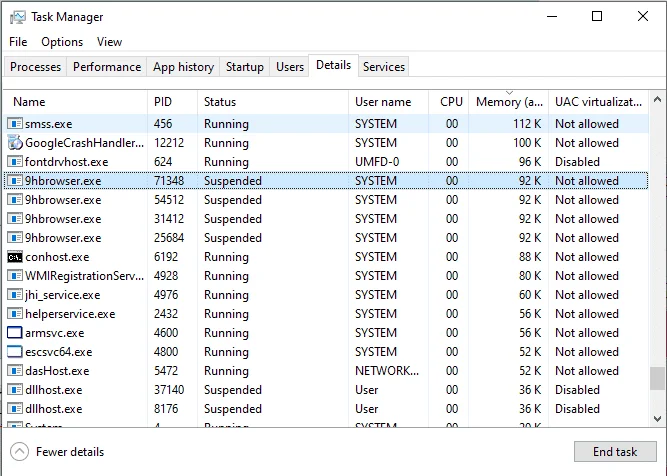Click icon of 9hbrowser.exe PID 54512
This screenshot has height=476, width=667.
[15, 200]
